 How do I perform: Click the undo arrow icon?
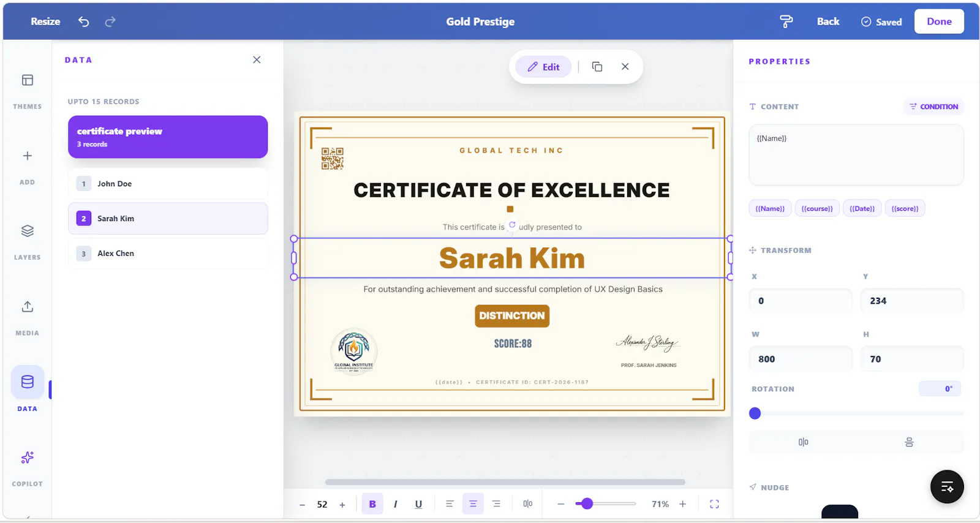(84, 21)
